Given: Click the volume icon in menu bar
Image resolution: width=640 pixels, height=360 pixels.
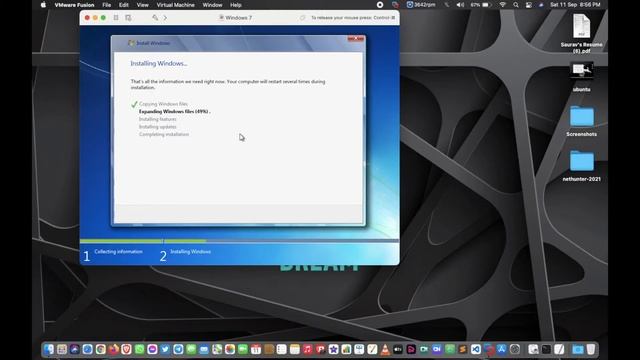Looking at the screenshot, I should pos(460,5).
